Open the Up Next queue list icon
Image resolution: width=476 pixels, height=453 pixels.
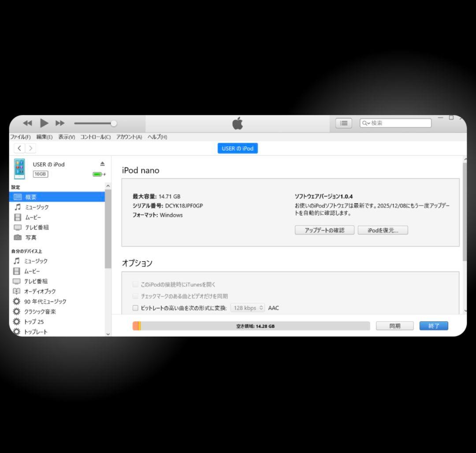[344, 123]
